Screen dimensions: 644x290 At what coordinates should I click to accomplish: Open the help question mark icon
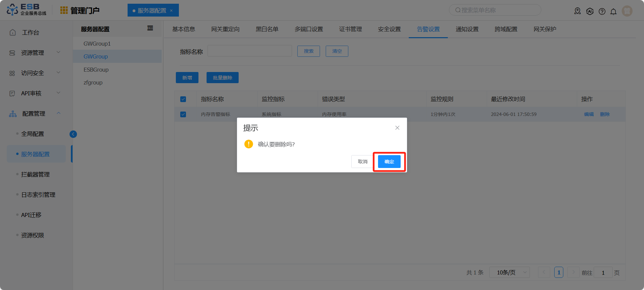point(602,11)
